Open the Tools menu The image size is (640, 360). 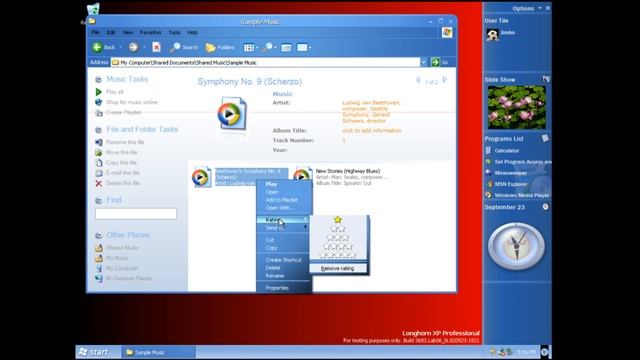[x=174, y=32]
